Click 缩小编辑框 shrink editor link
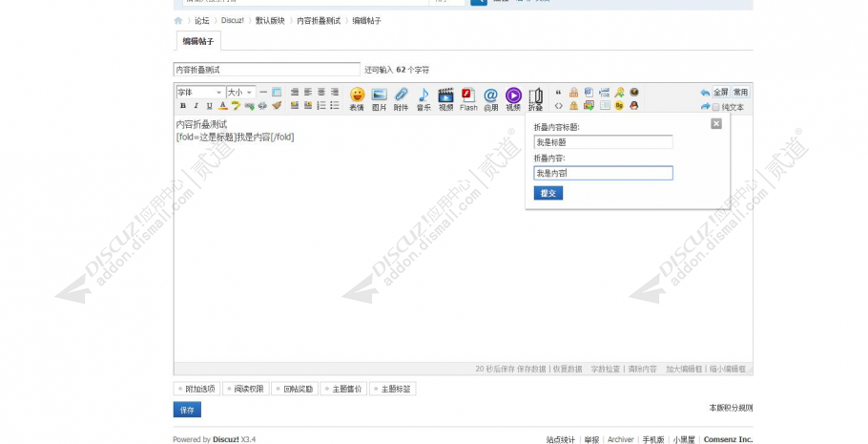 click(x=728, y=369)
